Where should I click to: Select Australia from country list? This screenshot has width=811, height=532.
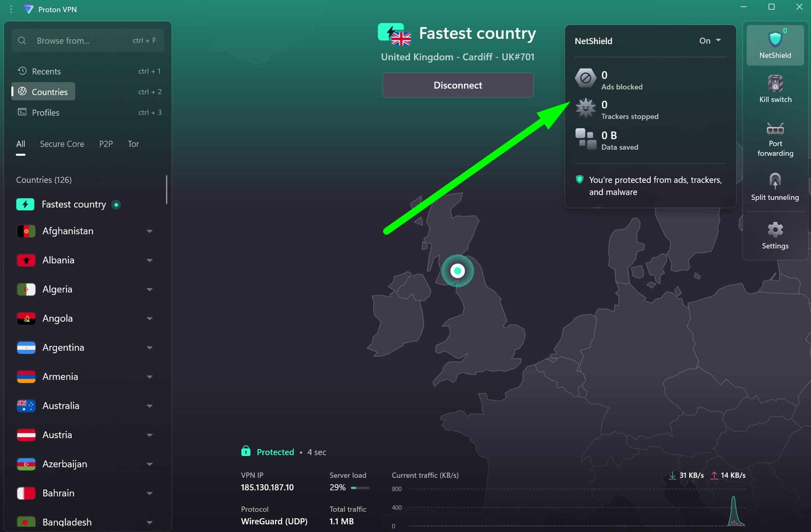coord(61,406)
